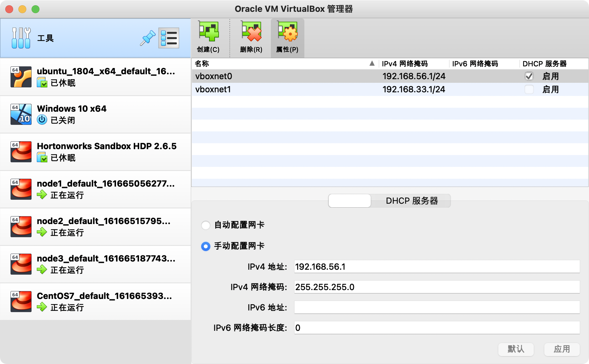The width and height of the screenshot is (589, 364).
Task: Click the 192.168.56.1/24 mask cell
Action: coord(414,76)
